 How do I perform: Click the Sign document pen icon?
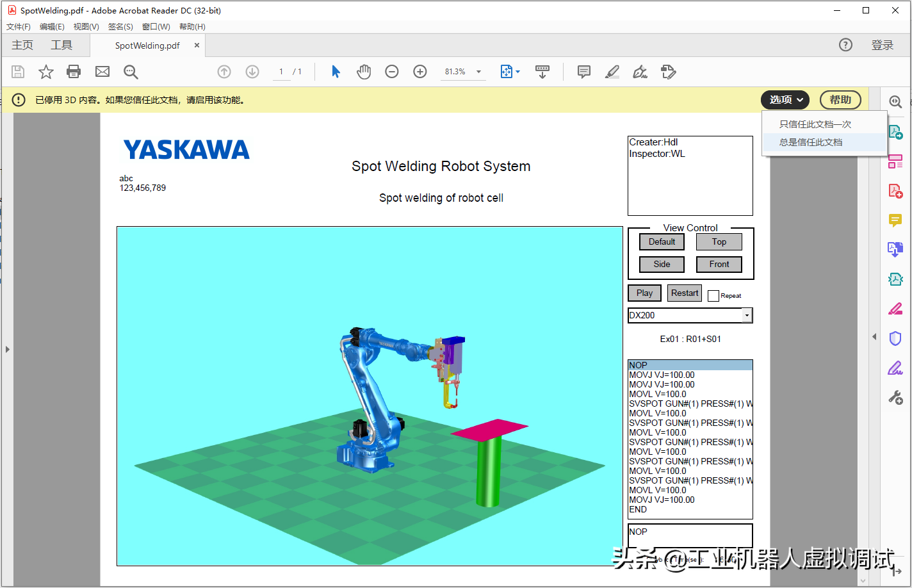pos(640,72)
